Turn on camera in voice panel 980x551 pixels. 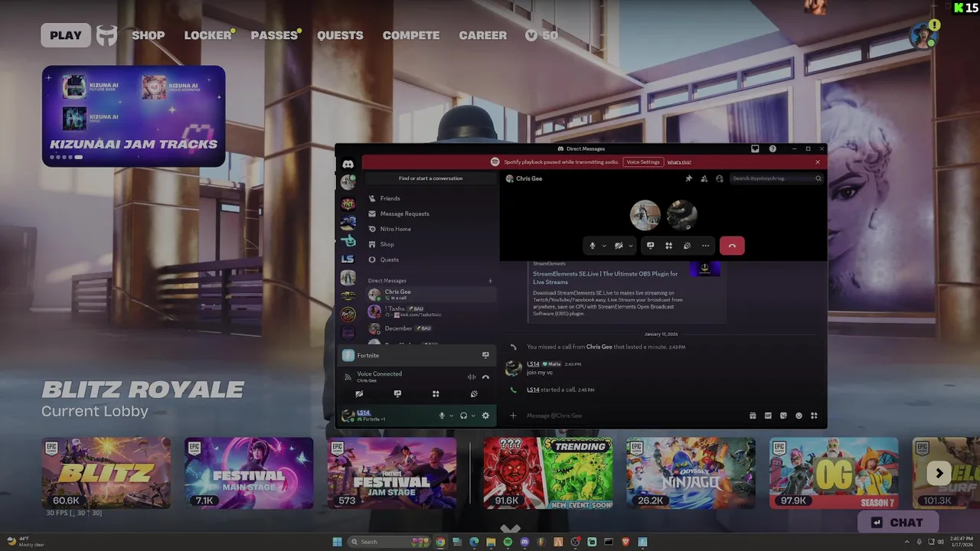[x=359, y=394]
